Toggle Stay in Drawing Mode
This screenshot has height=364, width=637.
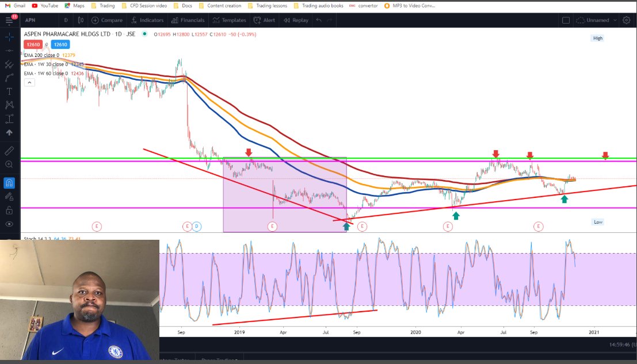[9, 197]
